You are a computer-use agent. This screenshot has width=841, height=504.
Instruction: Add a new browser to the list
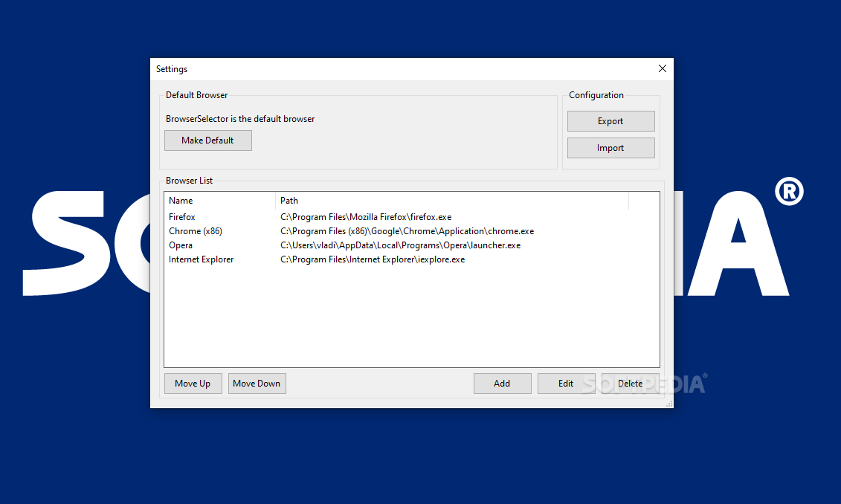coord(503,384)
